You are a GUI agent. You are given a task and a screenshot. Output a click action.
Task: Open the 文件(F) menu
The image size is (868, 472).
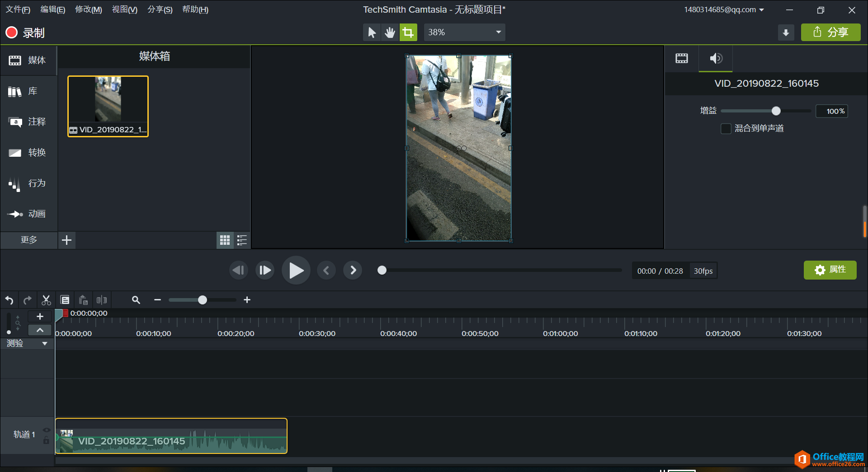18,9
